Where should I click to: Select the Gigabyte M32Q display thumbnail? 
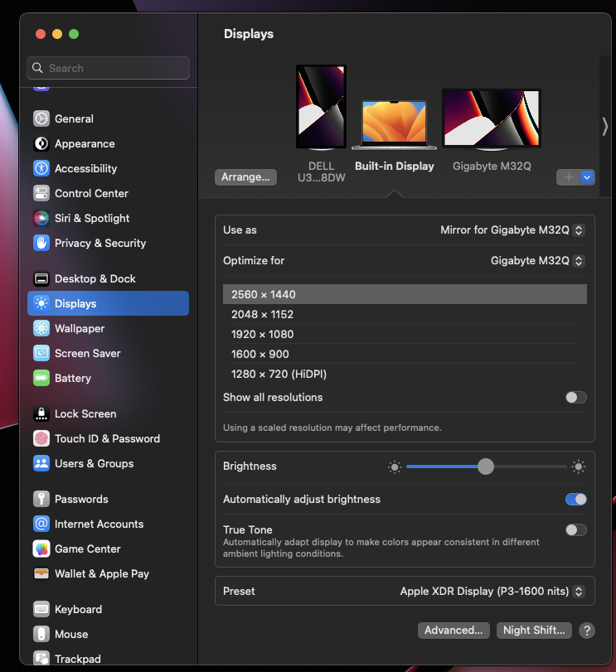(491, 119)
